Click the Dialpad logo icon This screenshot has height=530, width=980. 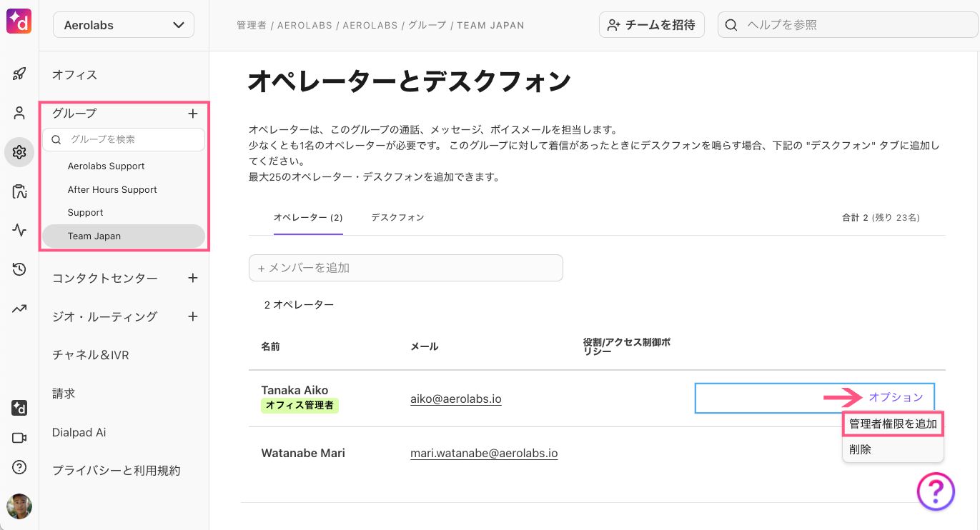click(19, 21)
